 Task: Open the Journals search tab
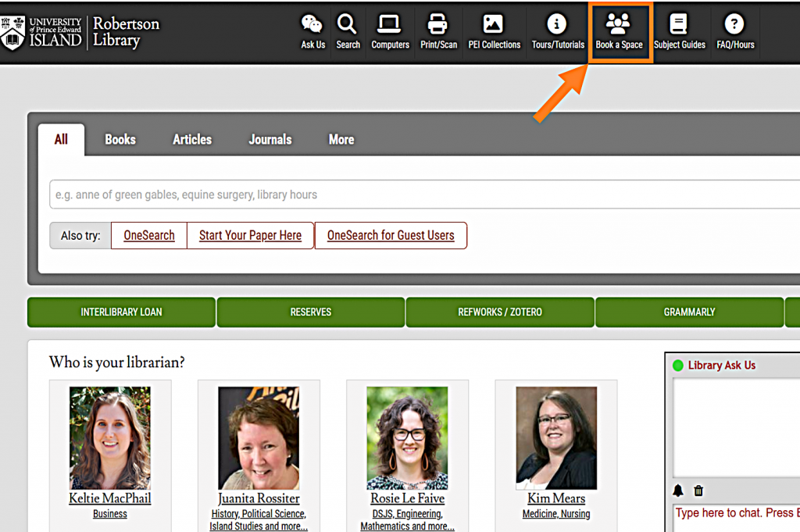tap(270, 140)
